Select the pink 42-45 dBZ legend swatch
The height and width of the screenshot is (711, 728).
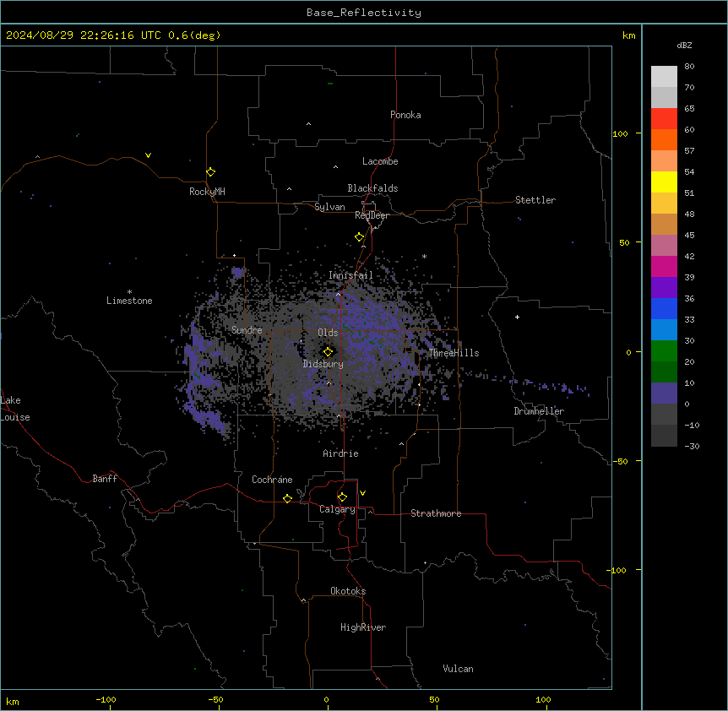(x=664, y=246)
